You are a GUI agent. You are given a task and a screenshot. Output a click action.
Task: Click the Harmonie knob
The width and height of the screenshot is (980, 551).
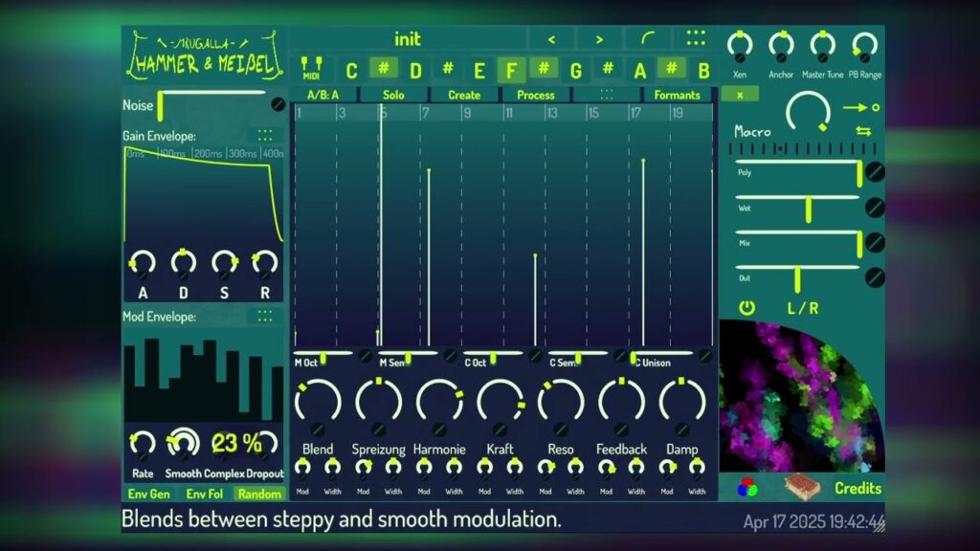tap(439, 400)
